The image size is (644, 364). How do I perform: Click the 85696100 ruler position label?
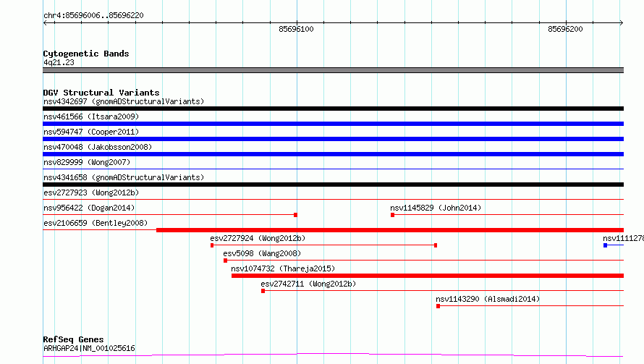(x=296, y=29)
